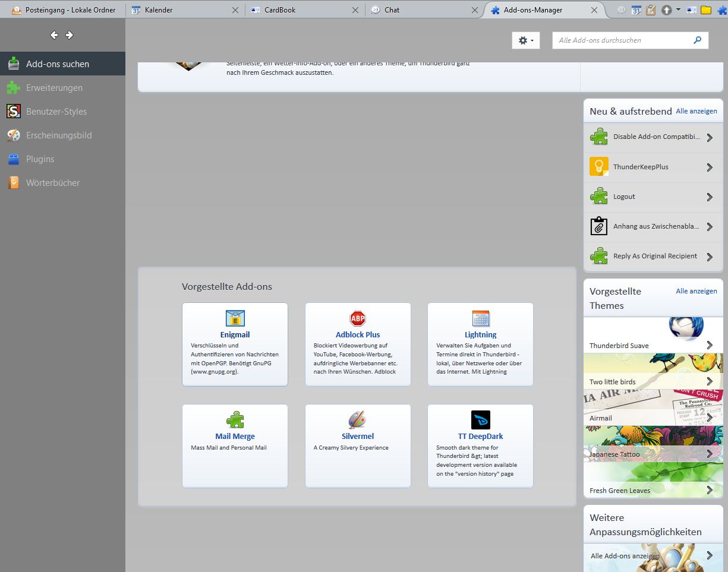The image size is (728, 572).
Task: Open the Plugins category
Action: coord(62,159)
